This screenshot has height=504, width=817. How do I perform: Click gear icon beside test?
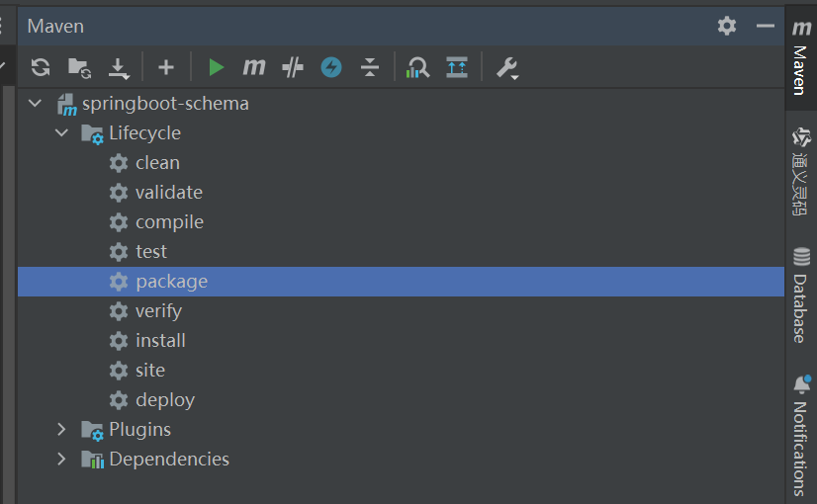click(x=119, y=252)
